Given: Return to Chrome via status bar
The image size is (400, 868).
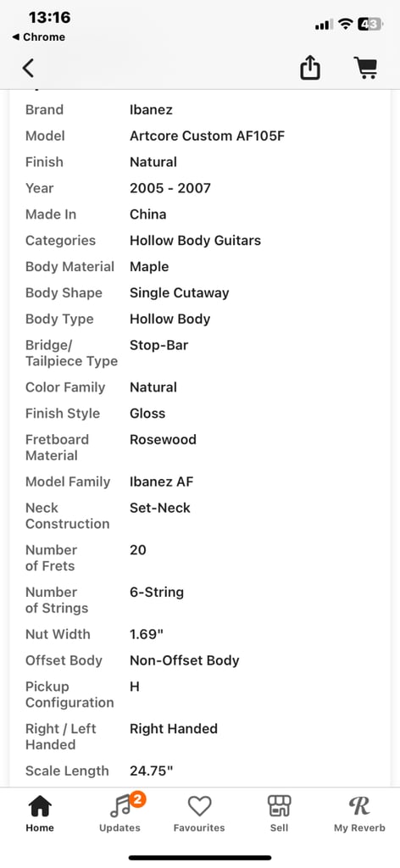Looking at the screenshot, I should tap(38, 37).
